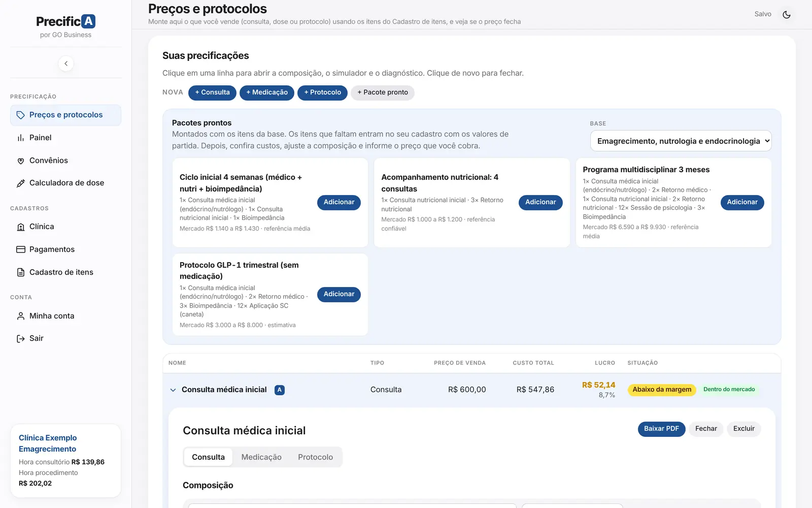Image resolution: width=812 pixels, height=508 pixels.
Task: Go to Convênios in the sidebar
Action: (x=65, y=161)
